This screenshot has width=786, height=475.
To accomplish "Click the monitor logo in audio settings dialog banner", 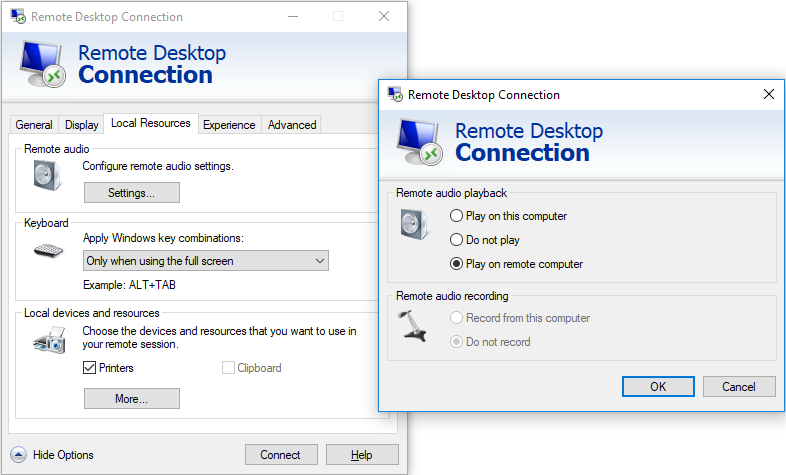I will 420,142.
